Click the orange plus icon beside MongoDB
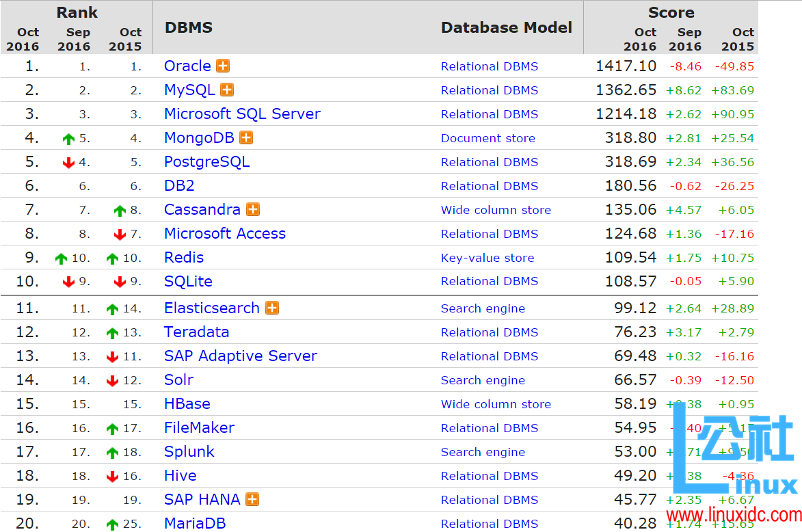 [245, 137]
